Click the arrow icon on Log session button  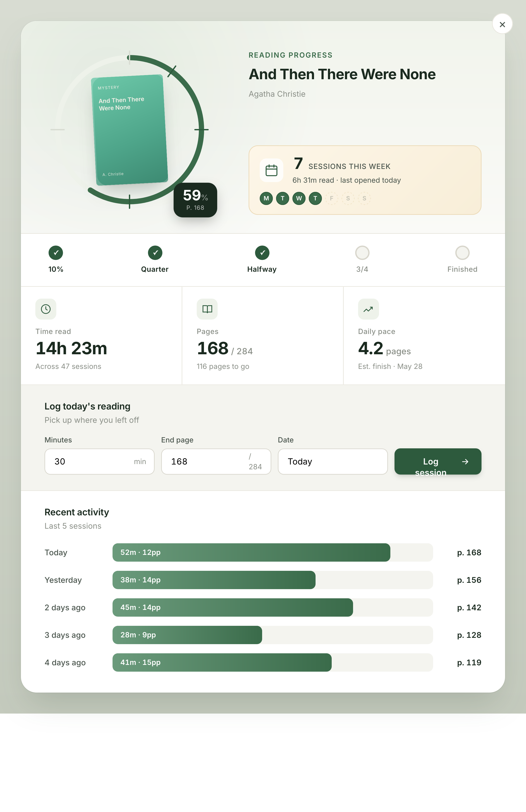tap(465, 462)
